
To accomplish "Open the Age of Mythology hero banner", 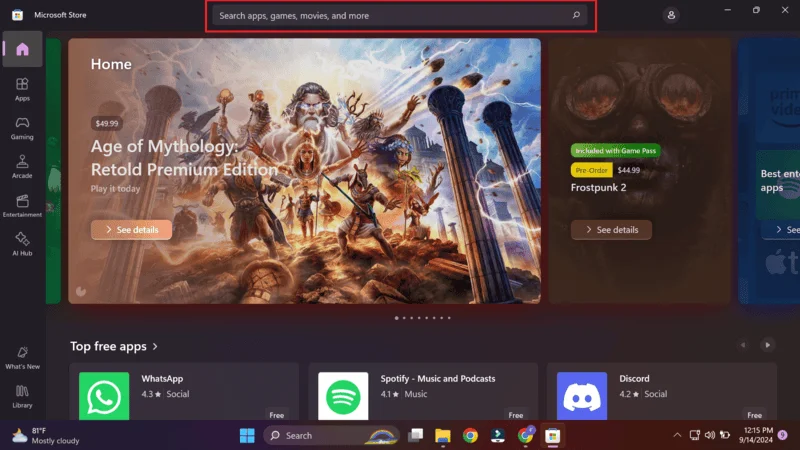I will (304, 171).
